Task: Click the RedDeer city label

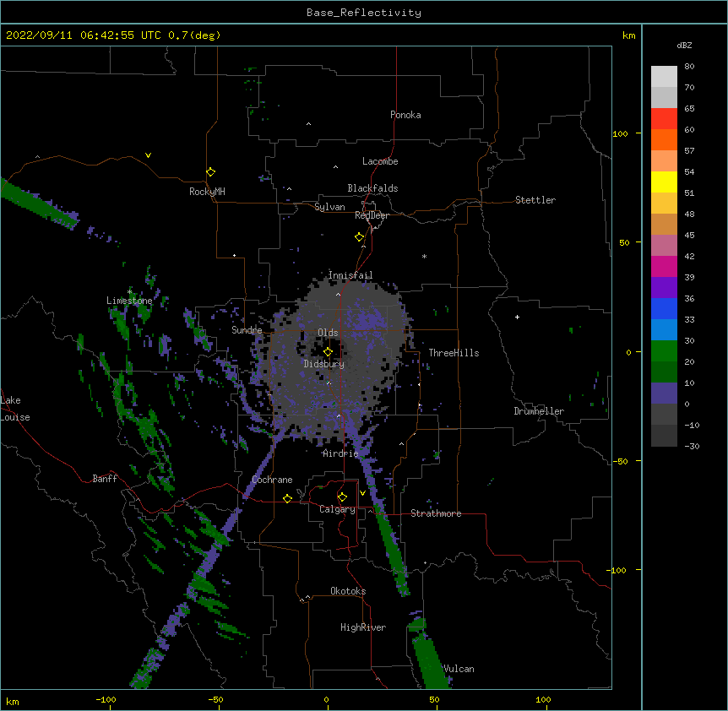Action: 372,215
